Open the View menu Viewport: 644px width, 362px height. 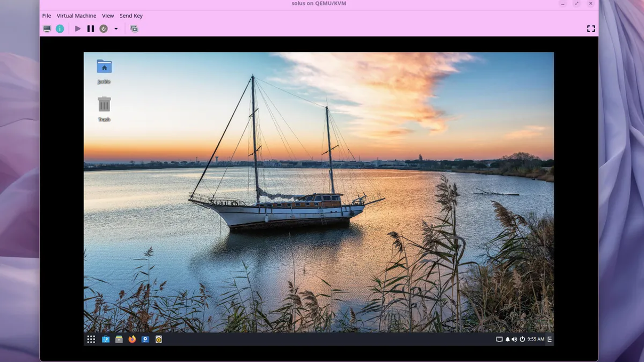(108, 16)
